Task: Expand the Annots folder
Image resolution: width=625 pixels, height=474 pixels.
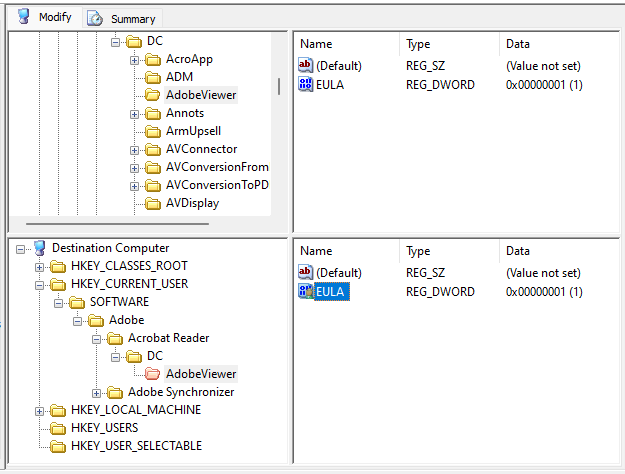Action: [134, 114]
